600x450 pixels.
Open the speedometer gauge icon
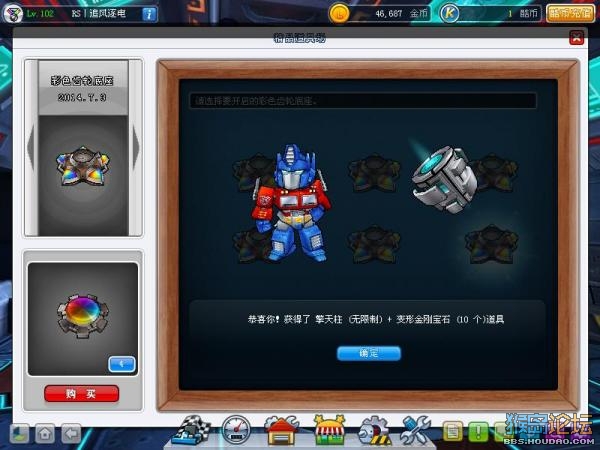click(x=236, y=430)
